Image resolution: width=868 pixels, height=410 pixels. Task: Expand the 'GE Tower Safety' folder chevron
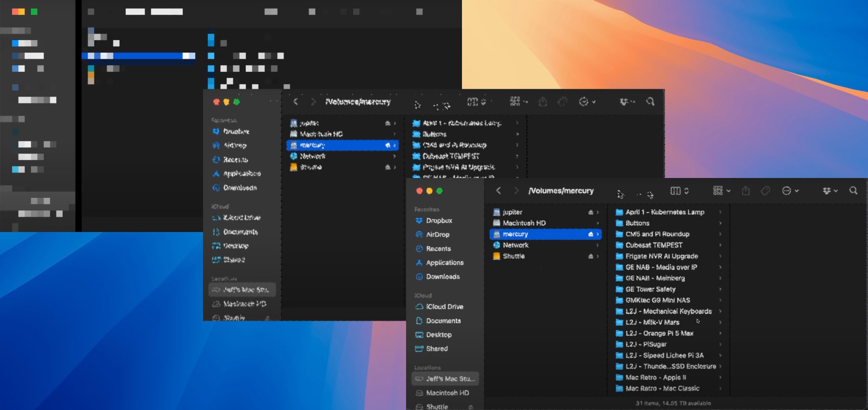[x=720, y=289]
